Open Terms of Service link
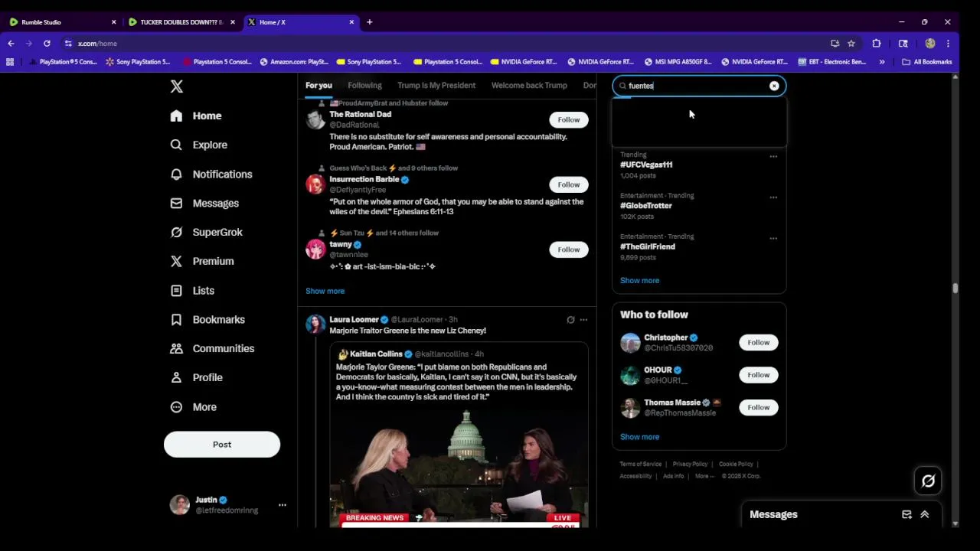980x551 pixels. pyautogui.click(x=641, y=464)
